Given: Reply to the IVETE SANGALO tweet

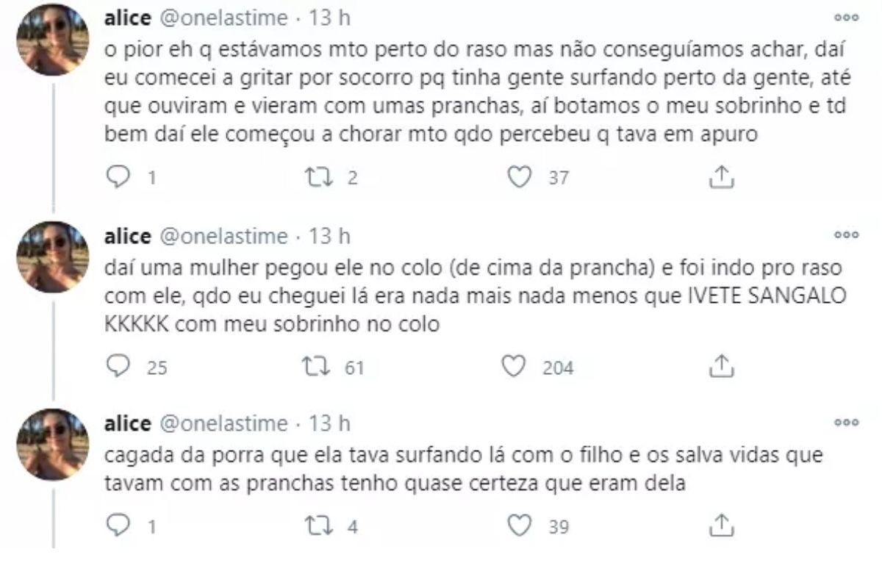Looking at the screenshot, I should click(118, 365).
